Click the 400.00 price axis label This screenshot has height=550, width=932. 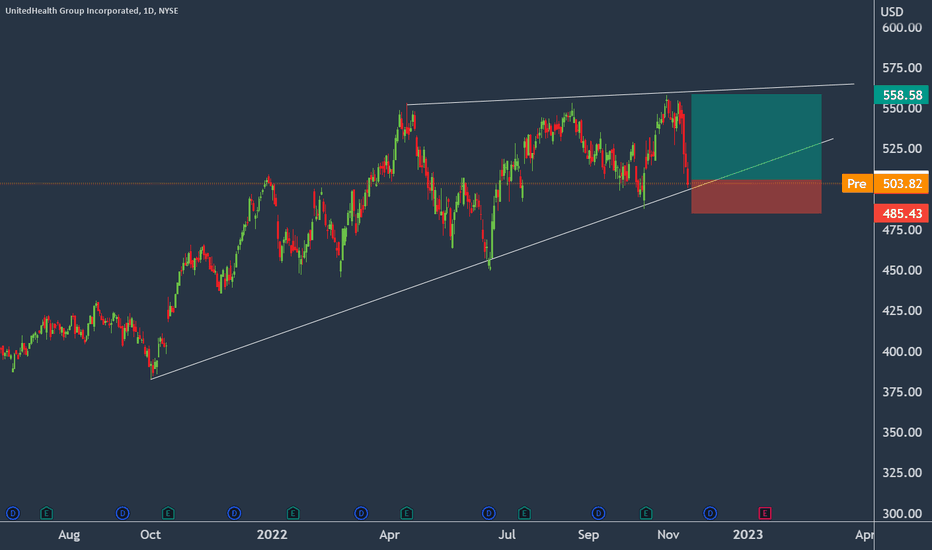click(902, 351)
